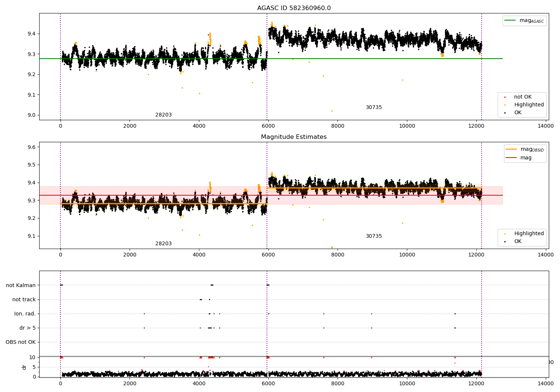Viewport: 560px width, 392px height.
Task: Click the 'Ion. rad.' axis label
Action: click(25, 314)
